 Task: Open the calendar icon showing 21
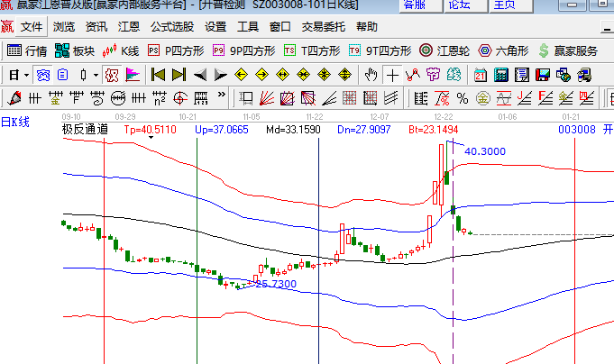pyautogui.click(x=480, y=75)
